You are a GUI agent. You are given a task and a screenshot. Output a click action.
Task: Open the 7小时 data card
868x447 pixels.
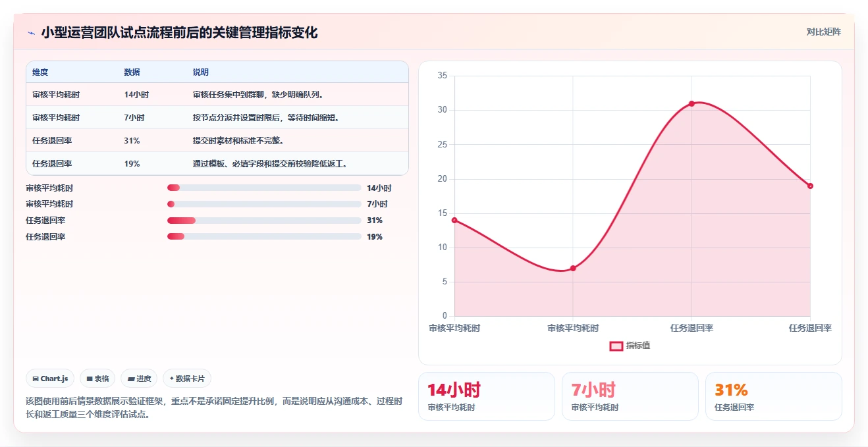point(630,396)
